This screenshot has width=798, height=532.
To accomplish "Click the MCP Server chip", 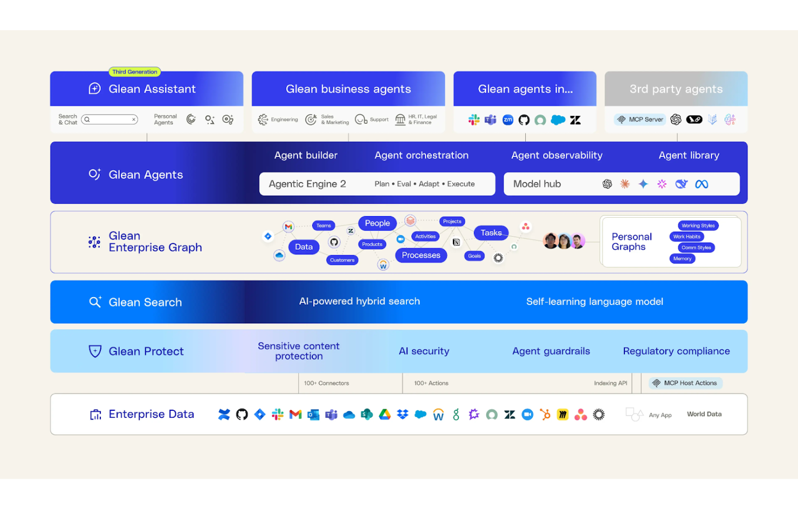I will pos(641,120).
